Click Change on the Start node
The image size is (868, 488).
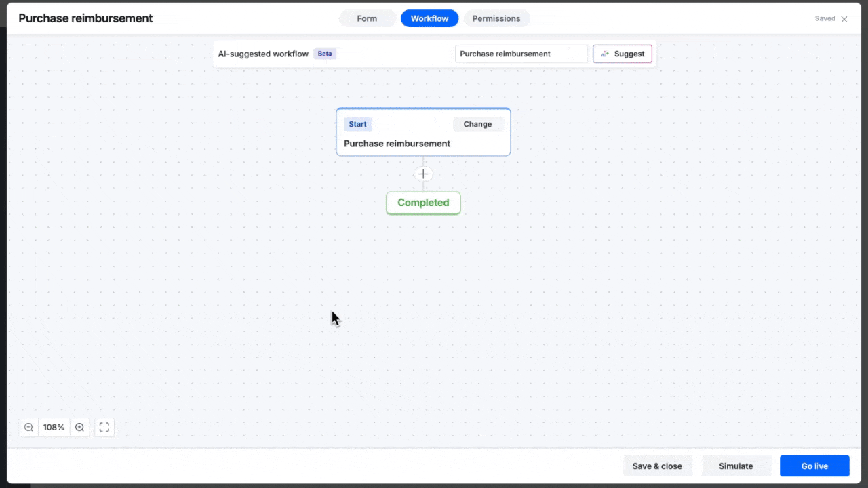coord(478,124)
